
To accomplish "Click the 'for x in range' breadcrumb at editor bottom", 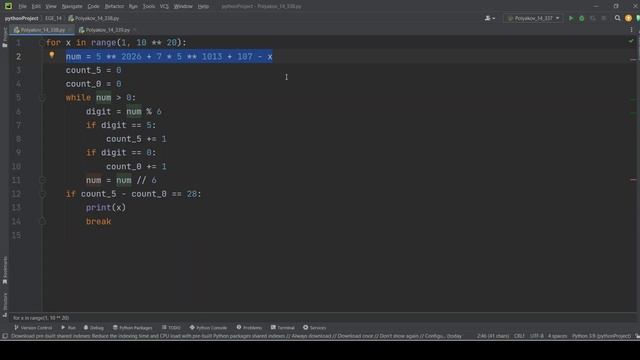I will (41, 318).
